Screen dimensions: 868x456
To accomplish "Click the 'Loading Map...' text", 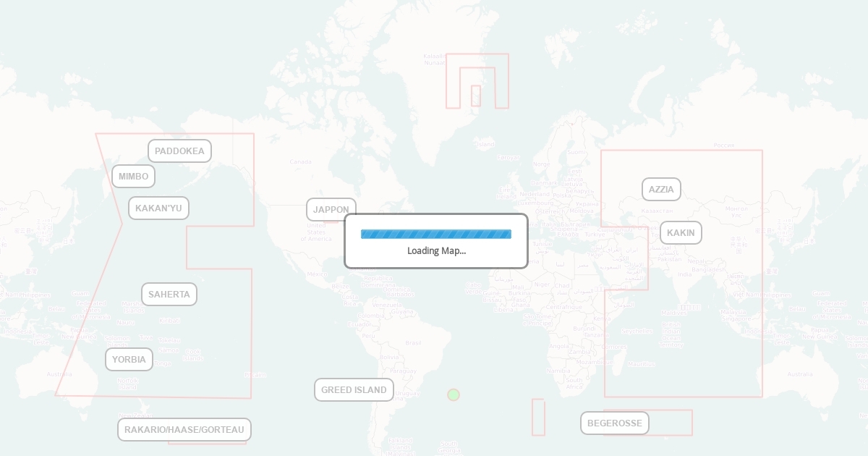I will (436, 250).
